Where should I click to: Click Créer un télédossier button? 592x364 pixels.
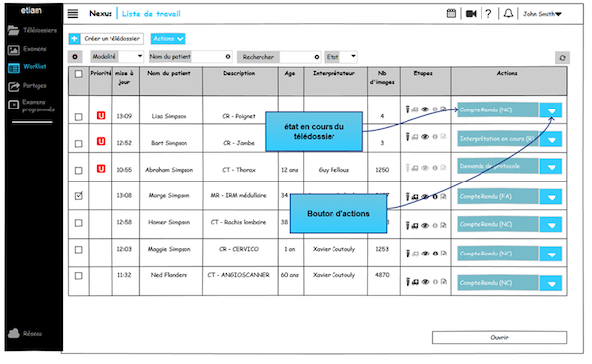107,38
